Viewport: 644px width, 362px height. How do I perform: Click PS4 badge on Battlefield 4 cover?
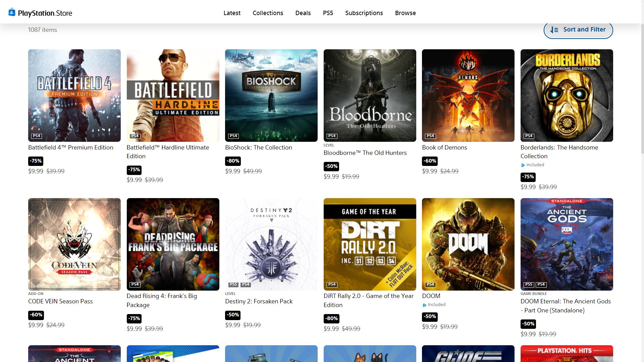point(36,136)
